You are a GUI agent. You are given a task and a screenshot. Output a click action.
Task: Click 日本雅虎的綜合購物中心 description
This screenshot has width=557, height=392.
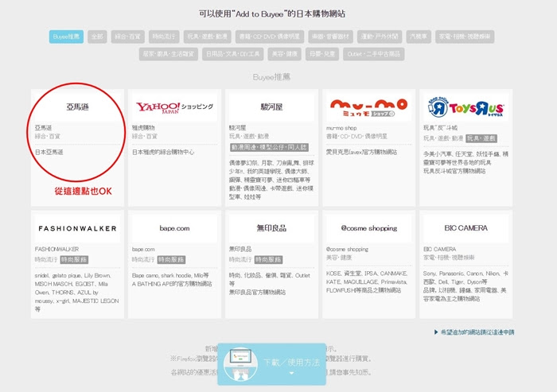tap(163, 153)
